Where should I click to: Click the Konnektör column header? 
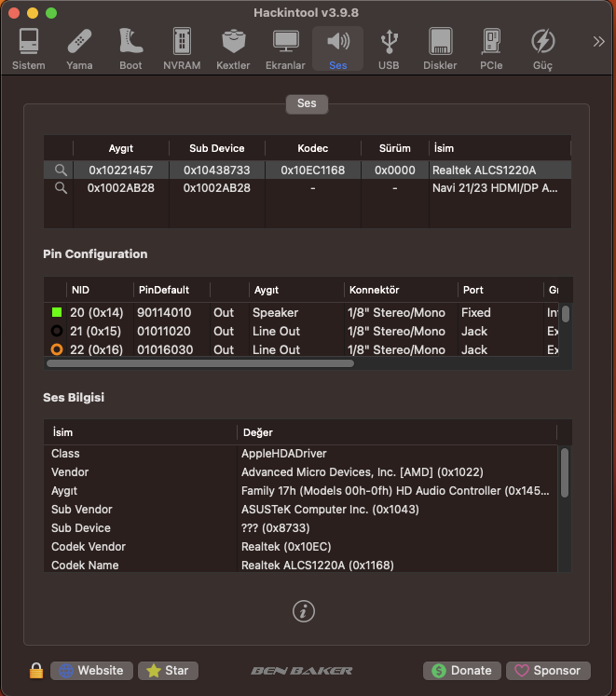click(401, 290)
